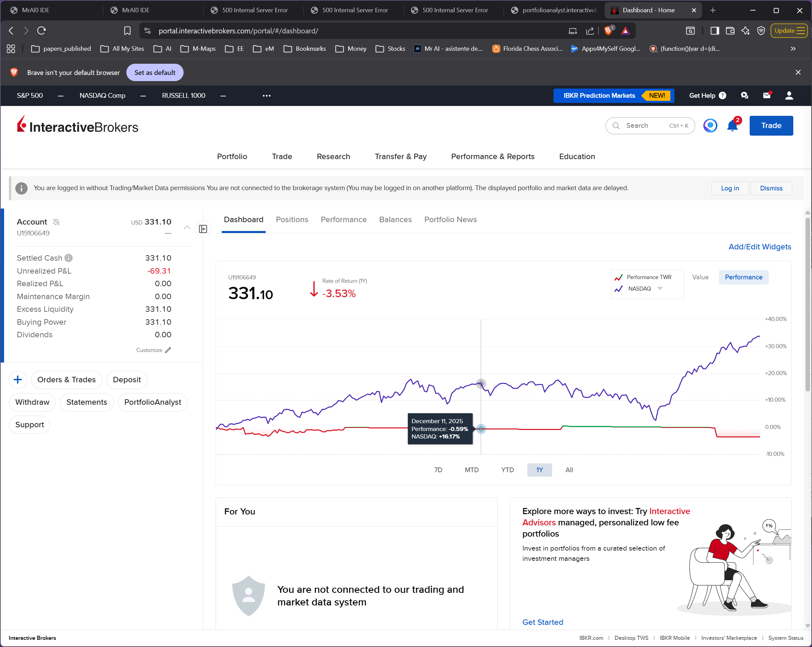Click the share page icon
Screen dimensions: 812x647
(590, 31)
